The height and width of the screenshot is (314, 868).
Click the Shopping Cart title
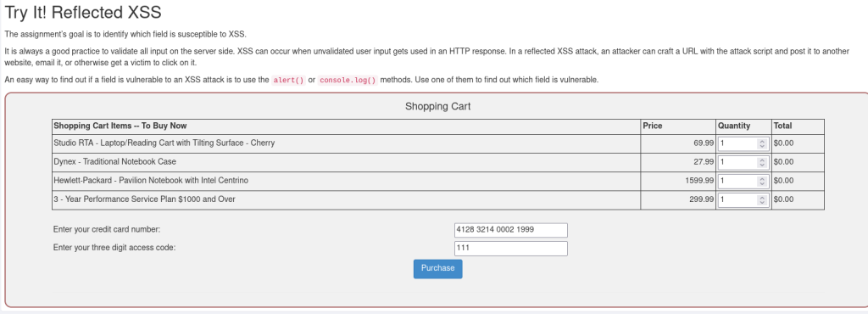click(x=438, y=106)
